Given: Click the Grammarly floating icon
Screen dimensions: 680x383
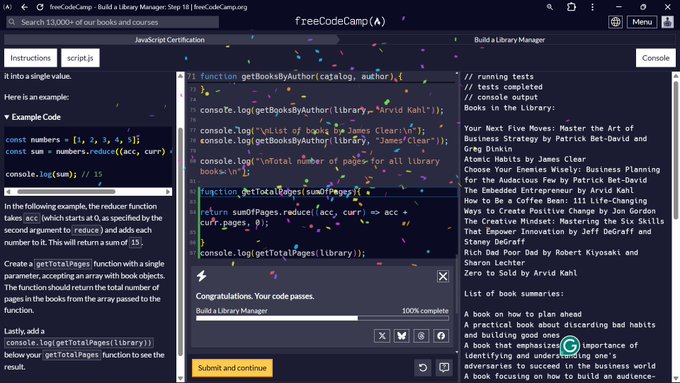Looking at the screenshot, I should pos(570,346).
